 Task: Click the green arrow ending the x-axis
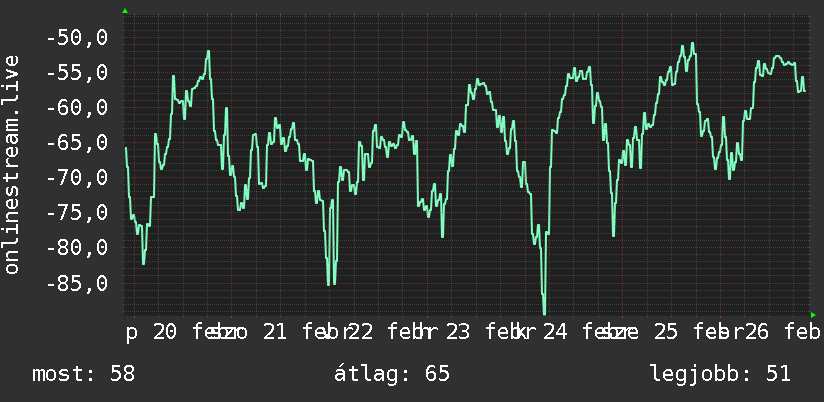(813, 315)
